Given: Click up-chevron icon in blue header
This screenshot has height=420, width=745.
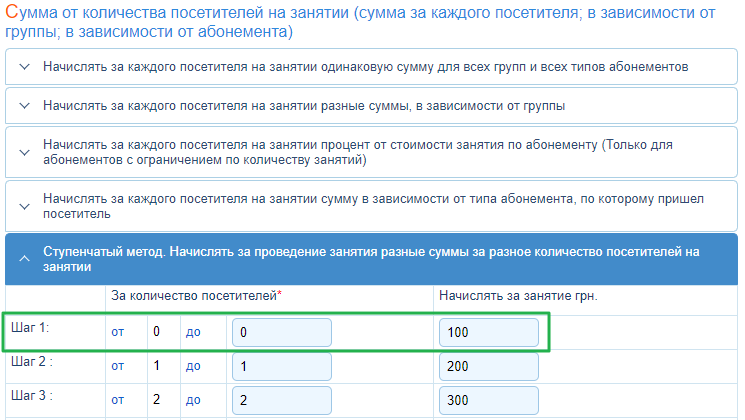Looking at the screenshot, I should click(x=24, y=259).
